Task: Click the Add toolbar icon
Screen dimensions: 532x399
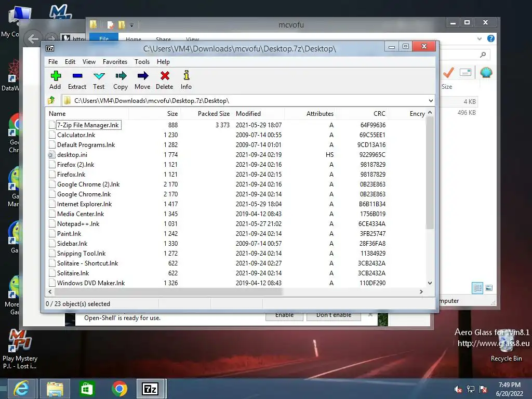Action: point(56,76)
